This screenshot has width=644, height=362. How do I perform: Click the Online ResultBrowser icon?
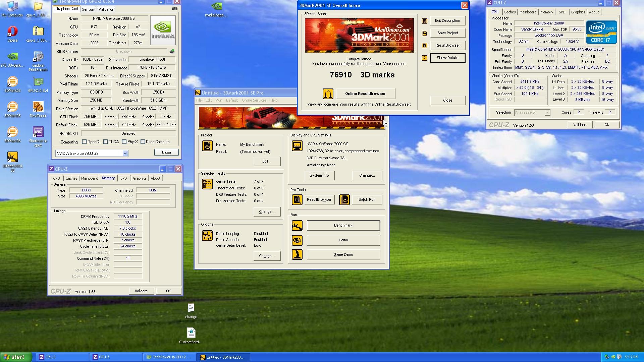point(328,94)
